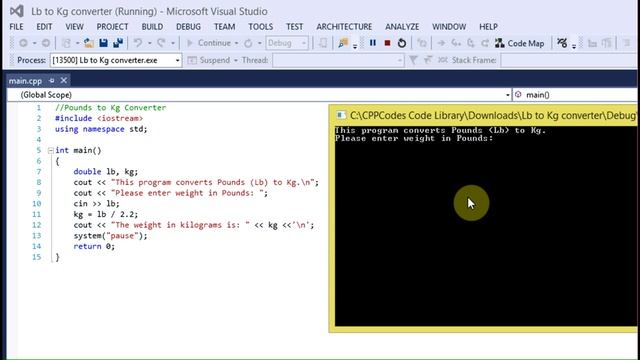This screenshot has width=640, height=360.
Task: Click the Visual Studio logo icon
Action: (17, 11)
